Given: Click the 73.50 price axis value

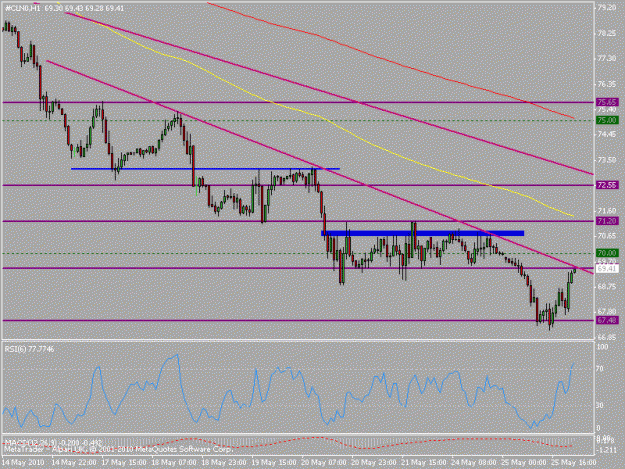Looking at the screenshot, I should click(607, 160).
